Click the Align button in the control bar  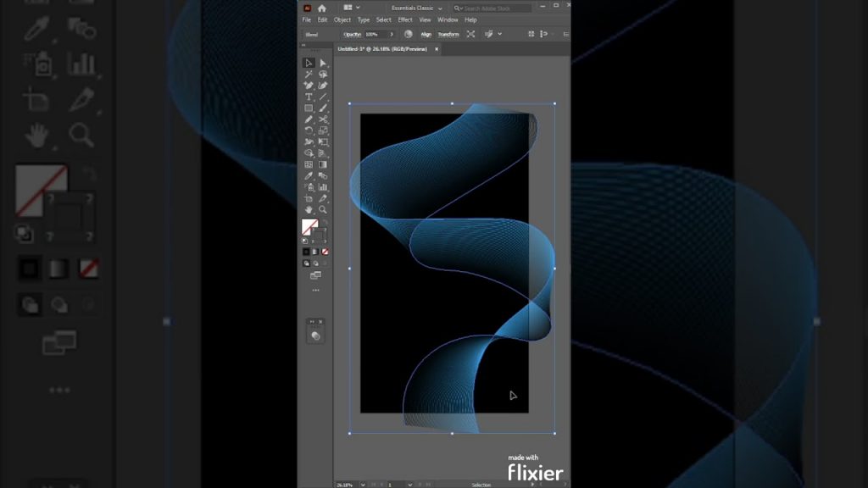tap(426, 34)
